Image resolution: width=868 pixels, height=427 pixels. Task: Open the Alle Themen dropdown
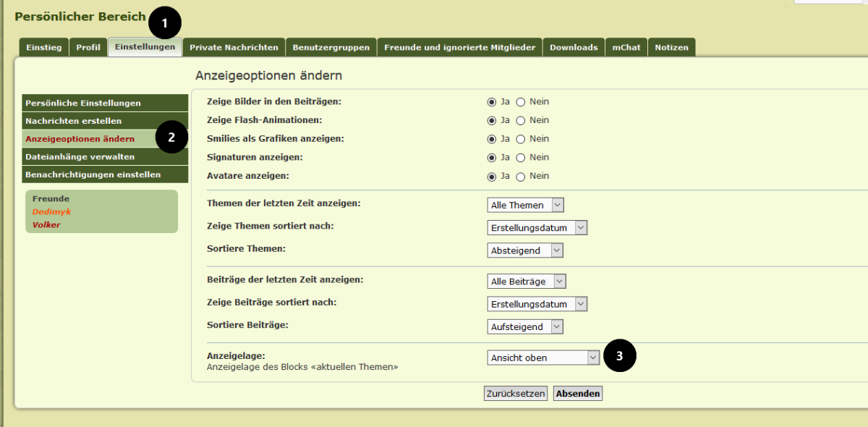pyautogui.click(x=525, y=206)
